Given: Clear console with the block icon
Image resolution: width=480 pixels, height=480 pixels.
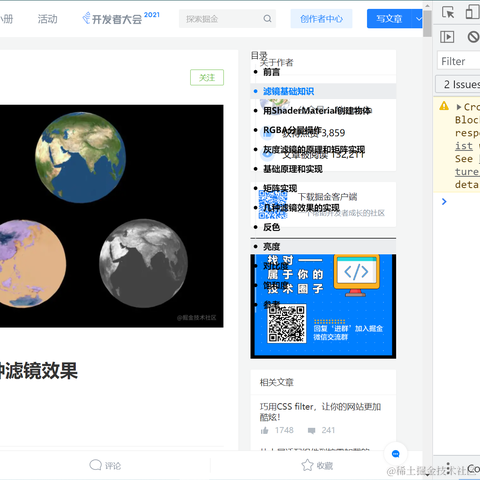Looking at the screenshot, I should point(473,36).
